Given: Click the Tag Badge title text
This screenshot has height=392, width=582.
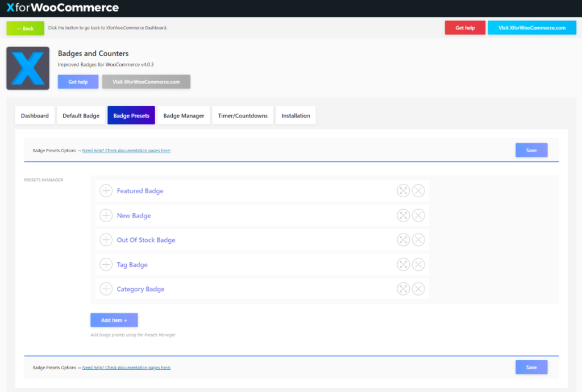Looking at the screenshot, I should [x=132, y=264].
